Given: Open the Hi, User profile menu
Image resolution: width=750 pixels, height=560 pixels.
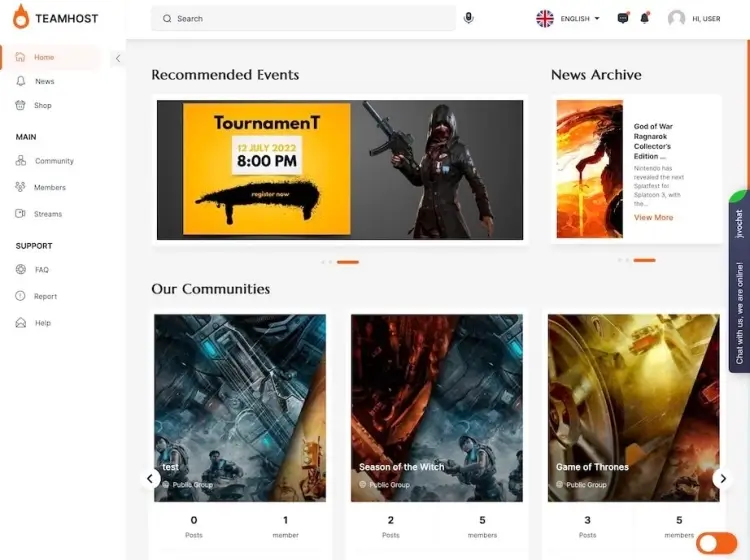Looking at the screenshot, I should (x=706, y=19).
